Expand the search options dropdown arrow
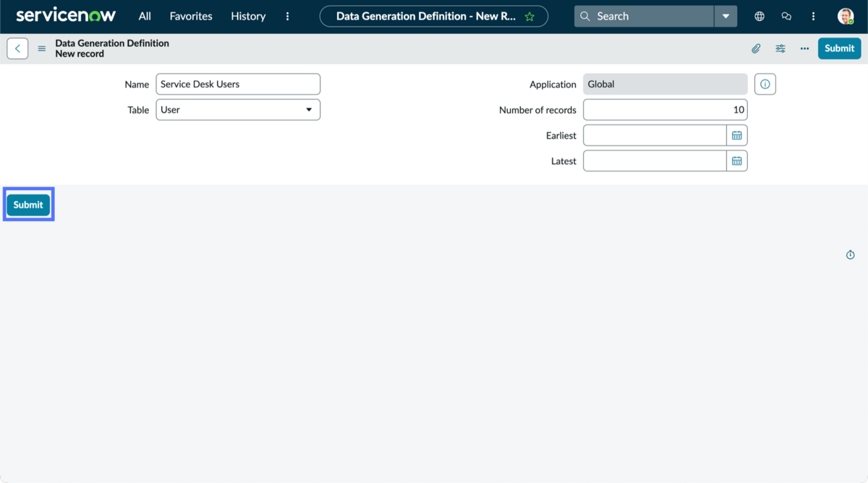Viewport: 868px width, 483px height. point(726,16)
